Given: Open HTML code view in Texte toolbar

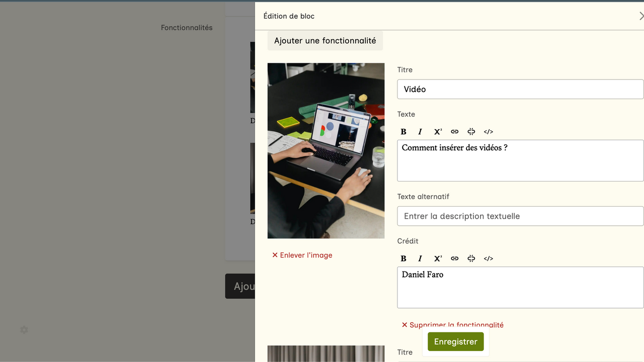Looking at the screenshot, I should (489, 132).
